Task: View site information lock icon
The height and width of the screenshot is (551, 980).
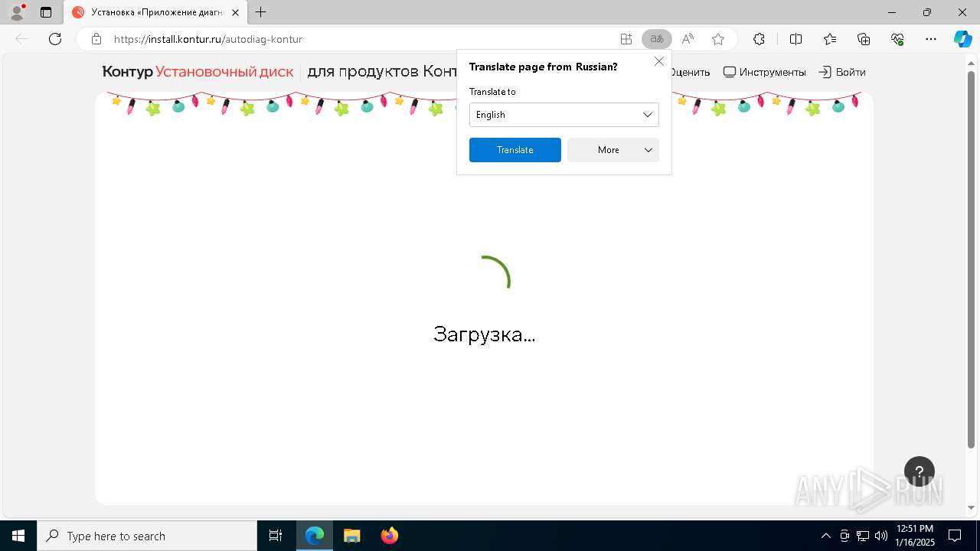Action: pyautogui.click(x=96, y=39)
